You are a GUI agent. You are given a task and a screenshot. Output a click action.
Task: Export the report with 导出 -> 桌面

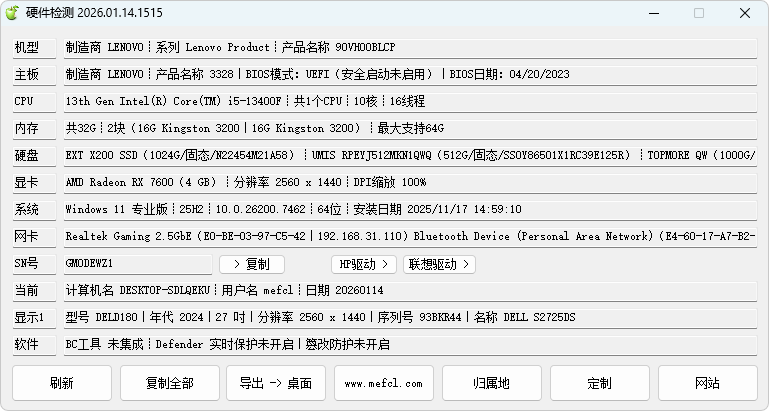[276, 383]
